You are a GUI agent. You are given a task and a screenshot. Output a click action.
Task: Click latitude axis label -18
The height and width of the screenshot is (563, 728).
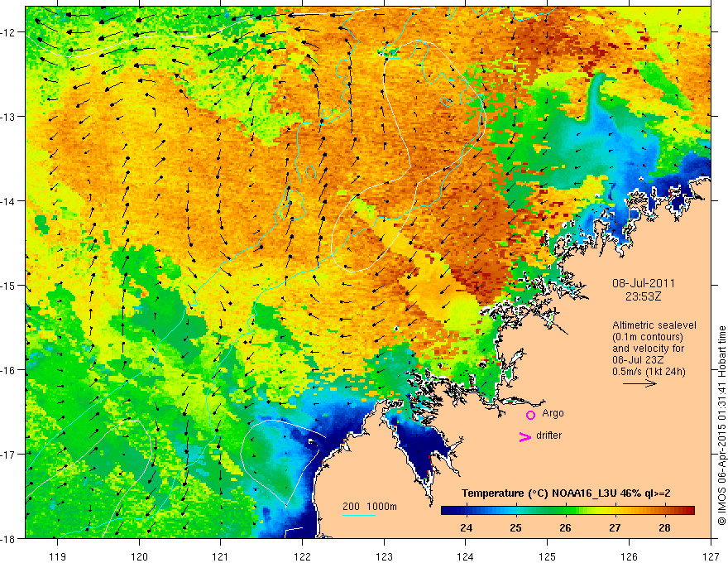click(x=9, y=539)
